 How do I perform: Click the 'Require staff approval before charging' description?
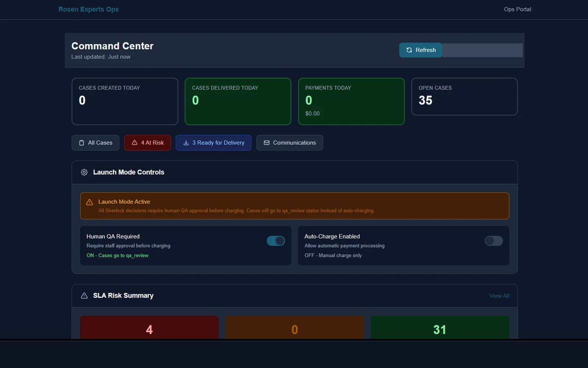pyautogui.click(x=128, y=245)
